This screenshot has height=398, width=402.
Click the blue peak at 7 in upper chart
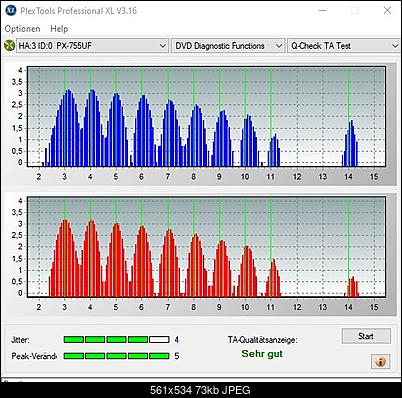[x=170, y=133]
